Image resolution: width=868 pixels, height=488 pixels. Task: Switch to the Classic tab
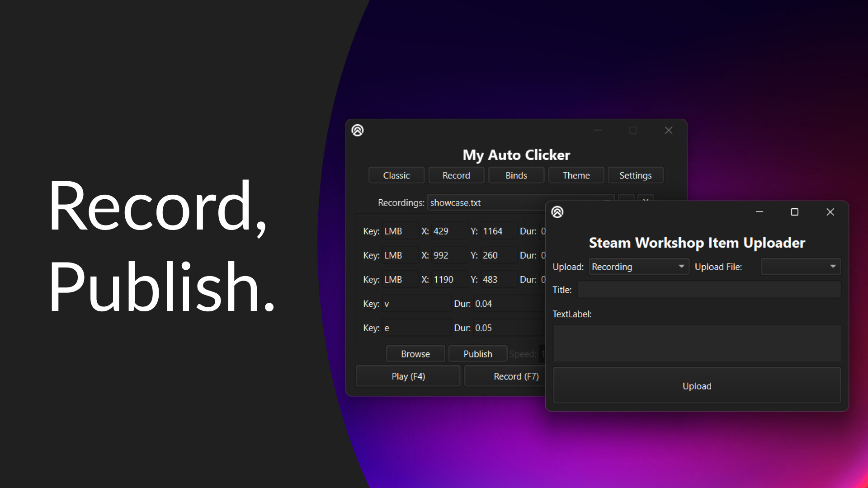click(396, 175)
